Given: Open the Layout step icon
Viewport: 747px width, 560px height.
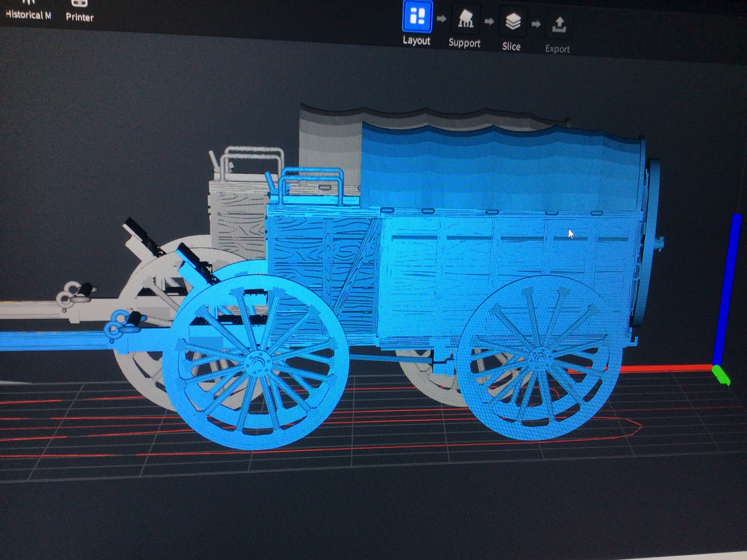Looking at the screenshot, I should click(417, 16).
